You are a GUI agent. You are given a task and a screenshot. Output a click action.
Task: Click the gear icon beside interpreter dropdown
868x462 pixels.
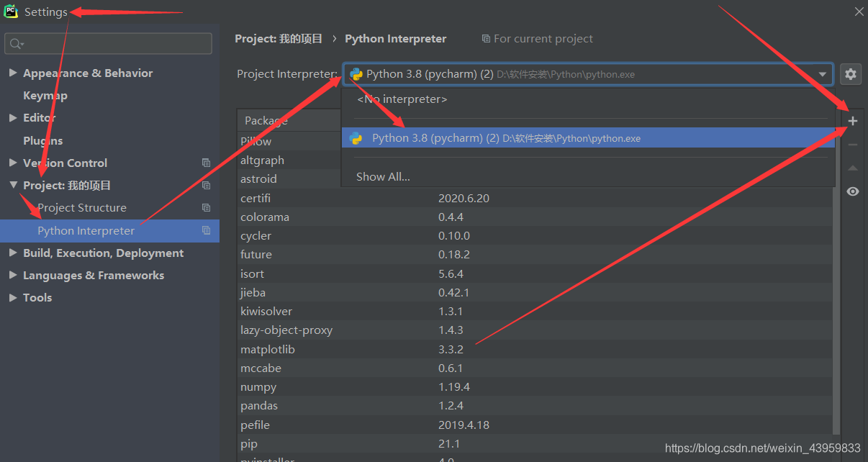tap(851, 74)
